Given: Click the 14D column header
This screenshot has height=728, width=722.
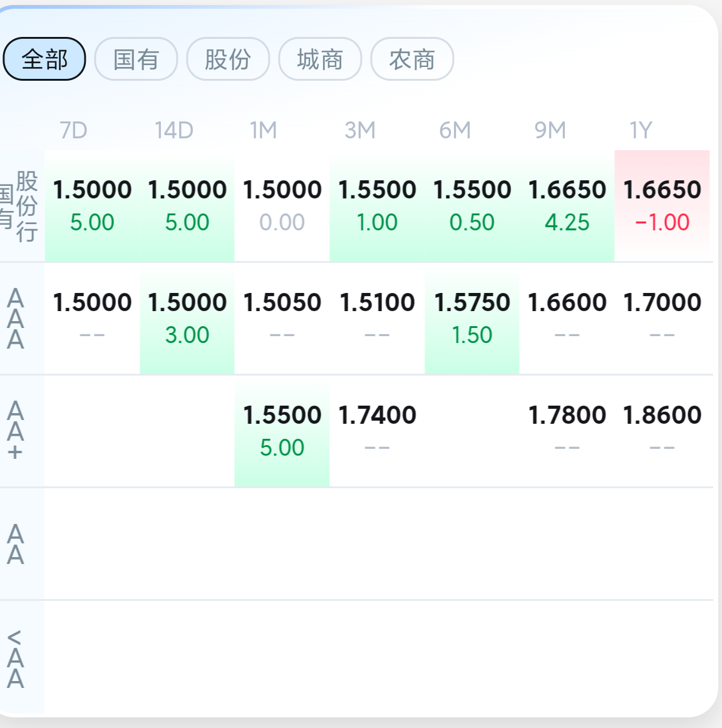Looking at the screenshot, I should 173,130.
